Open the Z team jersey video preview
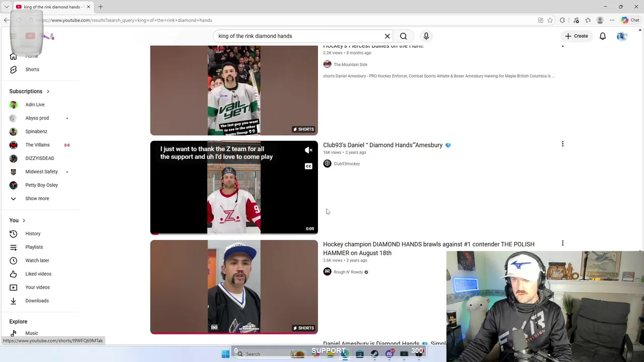Image resolution: width=644 pixels, height=362 pixels. point(234,188)
